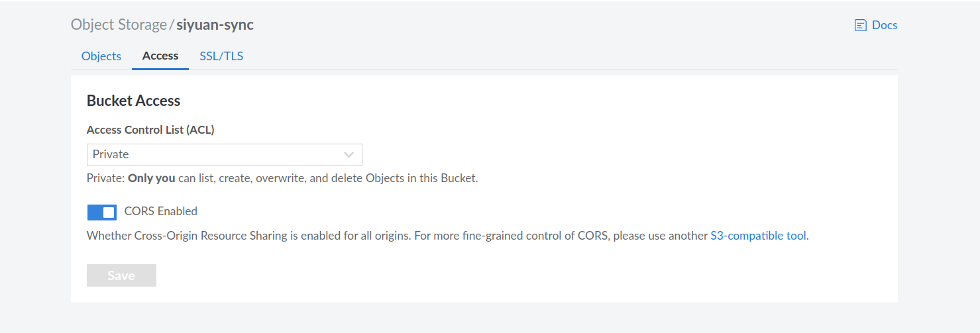Click the slash separator in breadcrumb
980x333 pixels.
[172, 25]
